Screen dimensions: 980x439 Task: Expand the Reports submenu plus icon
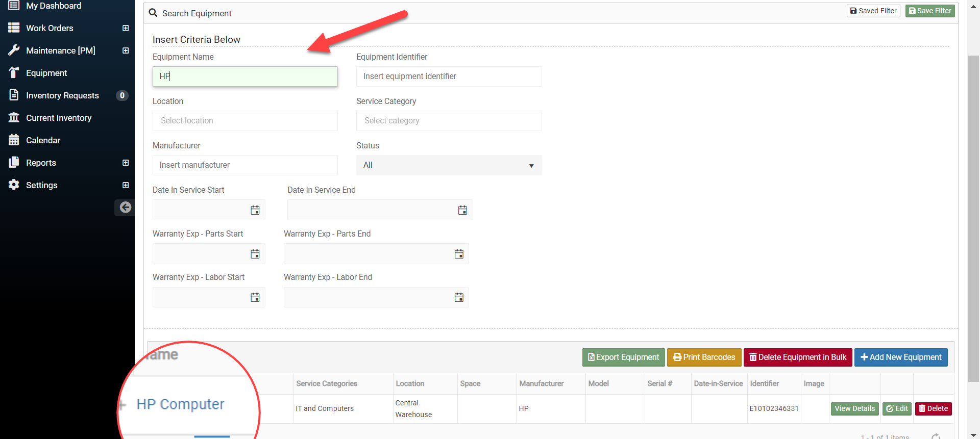[x=126, y=163]
